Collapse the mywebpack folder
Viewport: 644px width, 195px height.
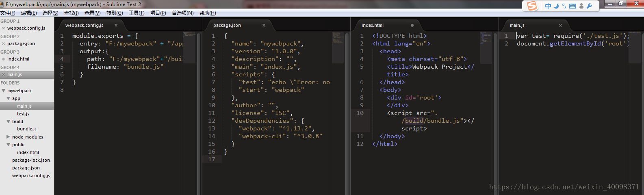tap(4, 91)
